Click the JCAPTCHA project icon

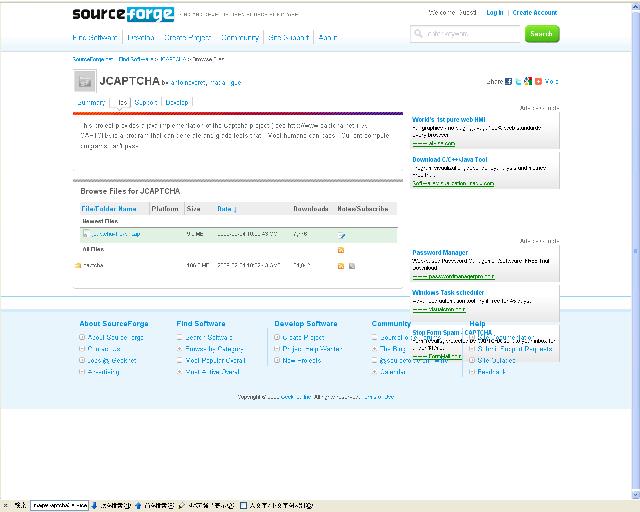85,81
